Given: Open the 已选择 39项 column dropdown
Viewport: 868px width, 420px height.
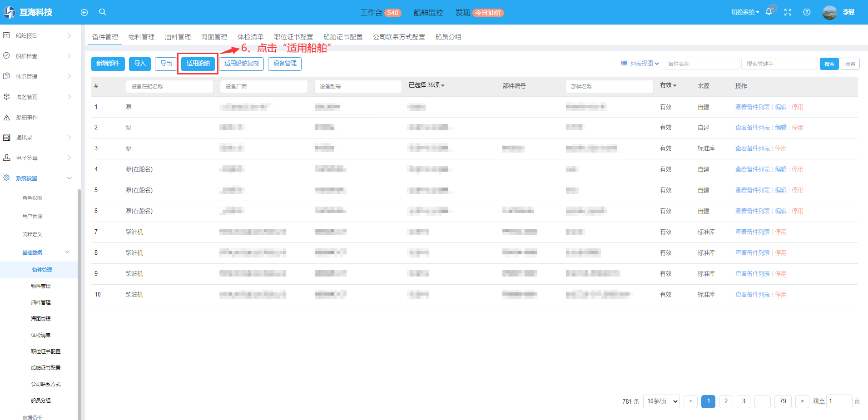Looking at the screenshot, I should pyautogui.click(x=427, y=85).
